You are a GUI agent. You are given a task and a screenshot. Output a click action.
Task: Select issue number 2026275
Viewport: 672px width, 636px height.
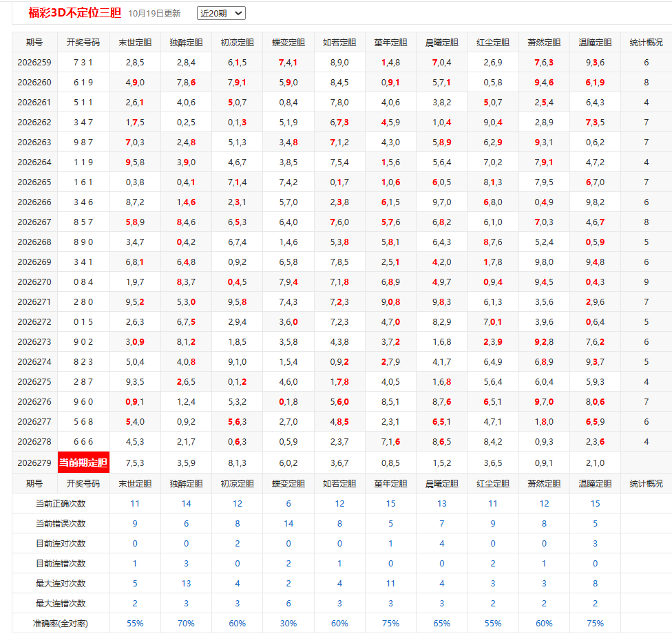pyautogui.click(x=34, y=382)
